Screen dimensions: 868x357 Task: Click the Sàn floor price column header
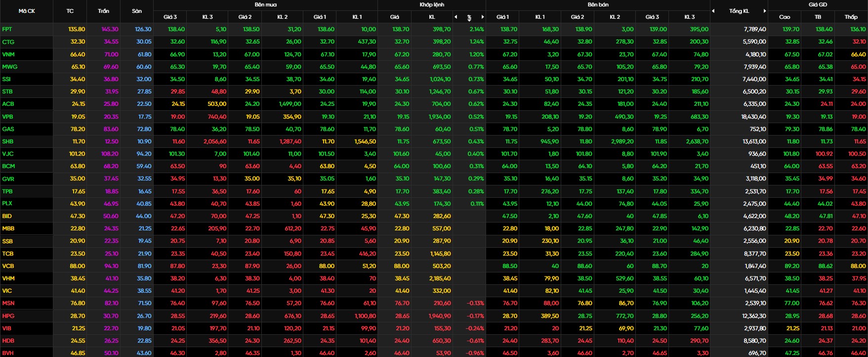tap(137, 11)
